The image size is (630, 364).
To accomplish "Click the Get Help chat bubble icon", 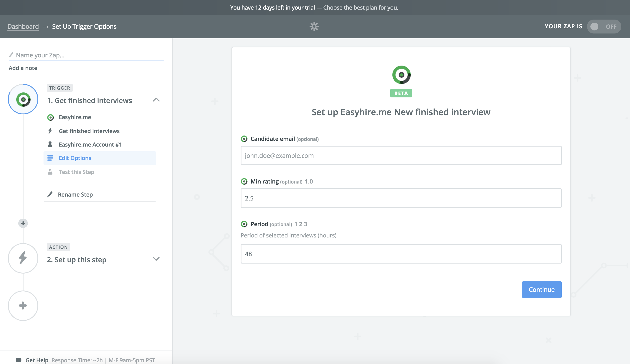I will 18,360.
